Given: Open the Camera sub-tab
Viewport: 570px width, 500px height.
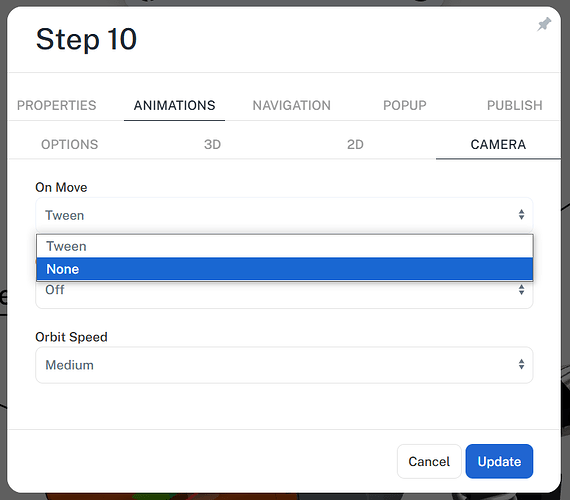Looking at the screenshot, I should pos(498,144).
